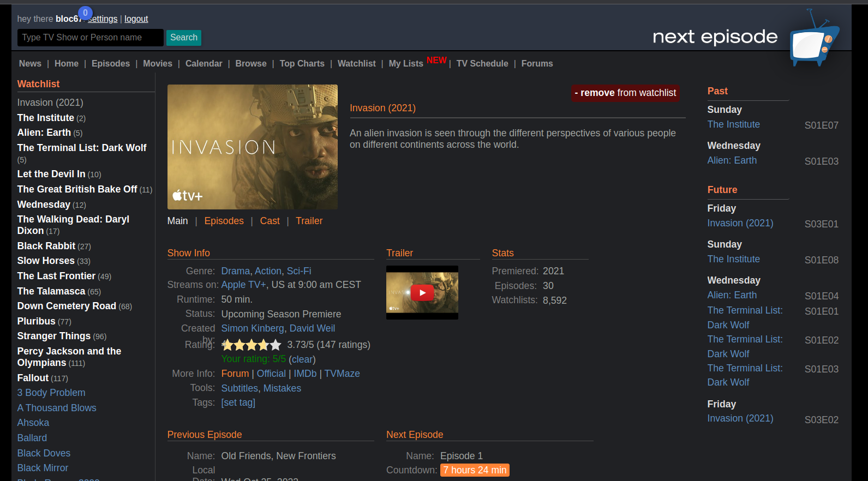Open Down Cemetery Road in the watchlist
The height and width of the screenshot is (481, 868).
pos(67,306)
